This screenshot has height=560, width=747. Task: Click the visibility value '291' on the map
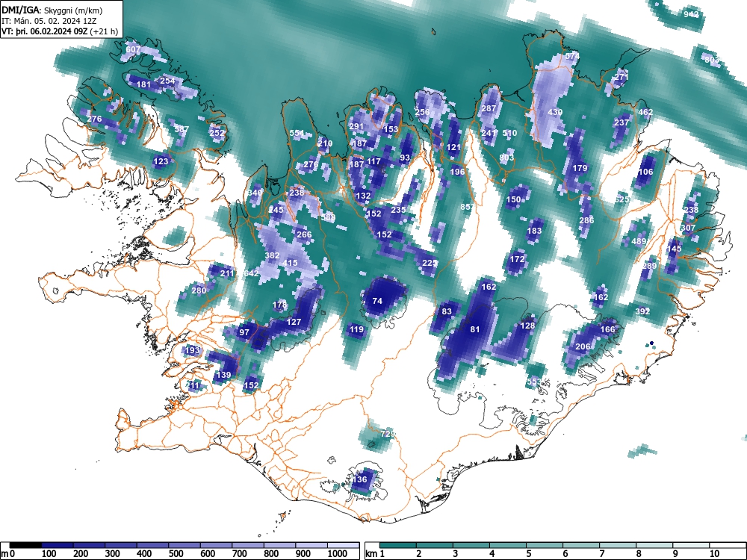click(x=356, y=126)
